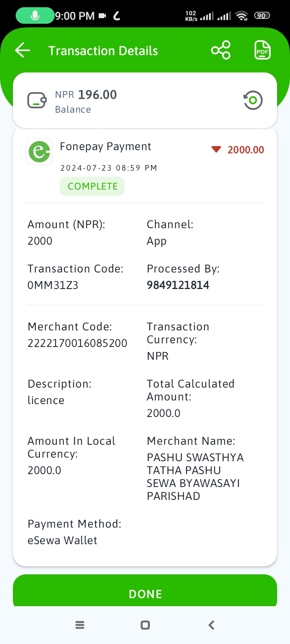The width and height of the screenshot is (290, 644).
Task: Open Android recent apps menu
Action: click(x=80, y=625)
